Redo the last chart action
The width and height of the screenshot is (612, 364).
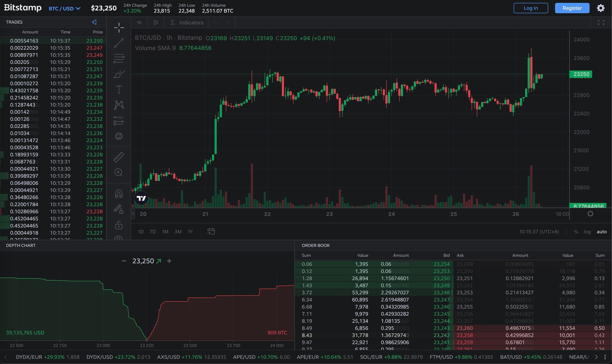tap(227, 22)
